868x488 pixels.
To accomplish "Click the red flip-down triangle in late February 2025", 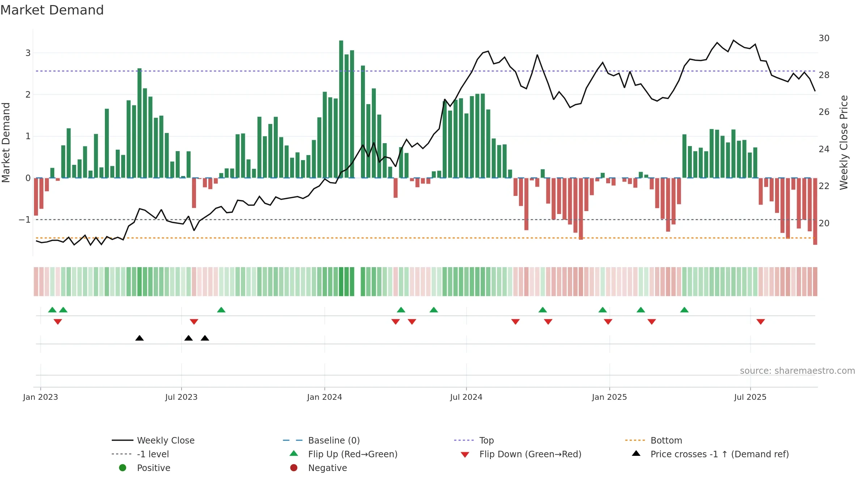I will point(652,322).
